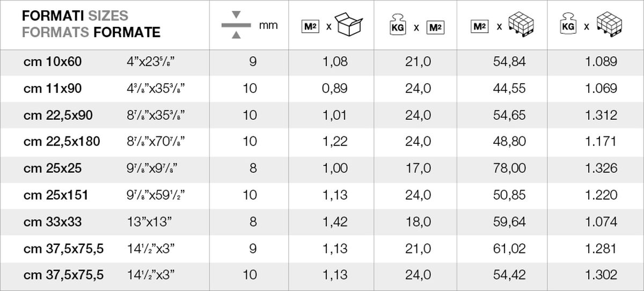
Task: Click the thickness icon beside mm
Action: [x=236, y=25]
